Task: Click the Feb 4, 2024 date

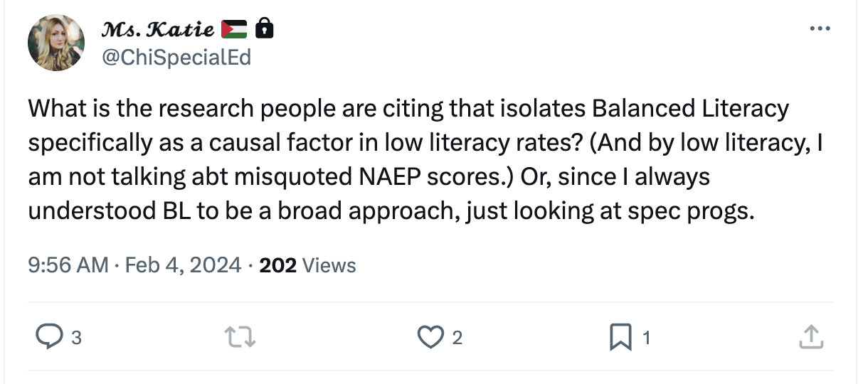Action: (183, 265)
